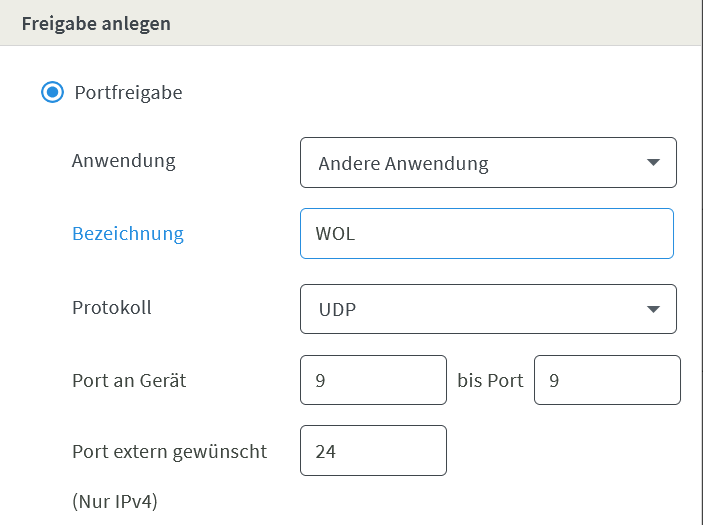Click the Portfreigabe option label

click(128, 93)
